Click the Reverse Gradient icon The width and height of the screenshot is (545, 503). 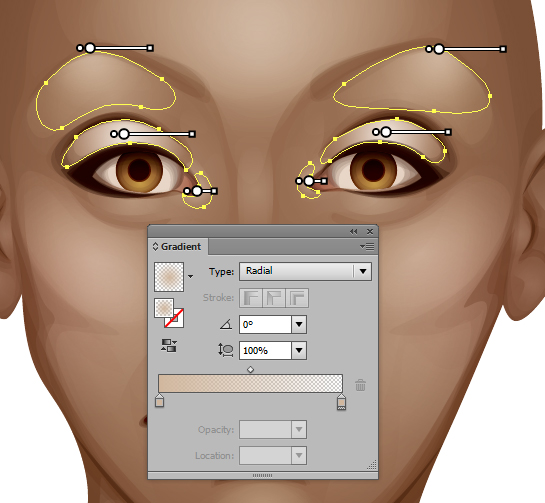click(x=169, y=346)
